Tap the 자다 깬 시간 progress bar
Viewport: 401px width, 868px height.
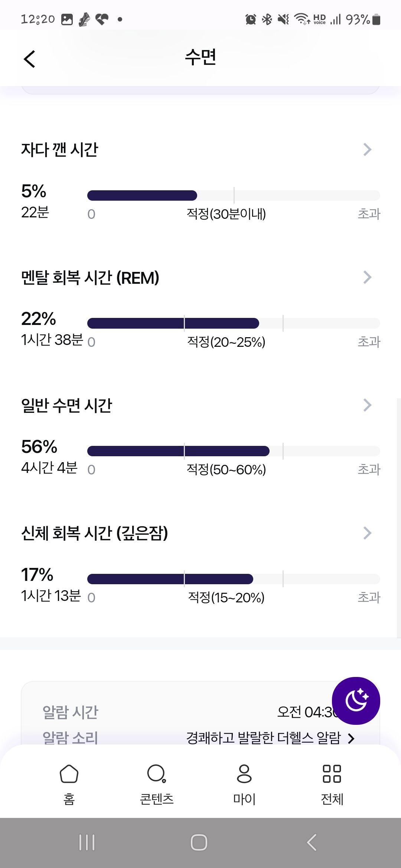234,195
